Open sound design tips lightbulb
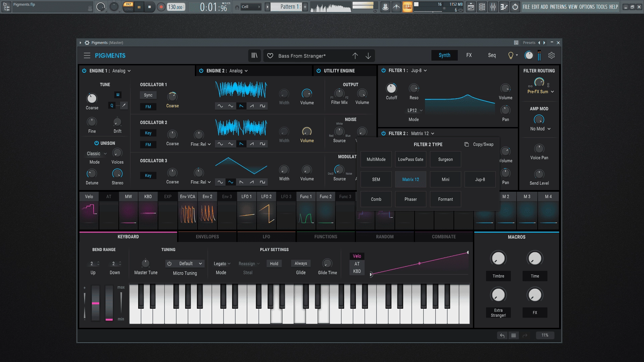This screenshot has width=644, height=362. 511,55
